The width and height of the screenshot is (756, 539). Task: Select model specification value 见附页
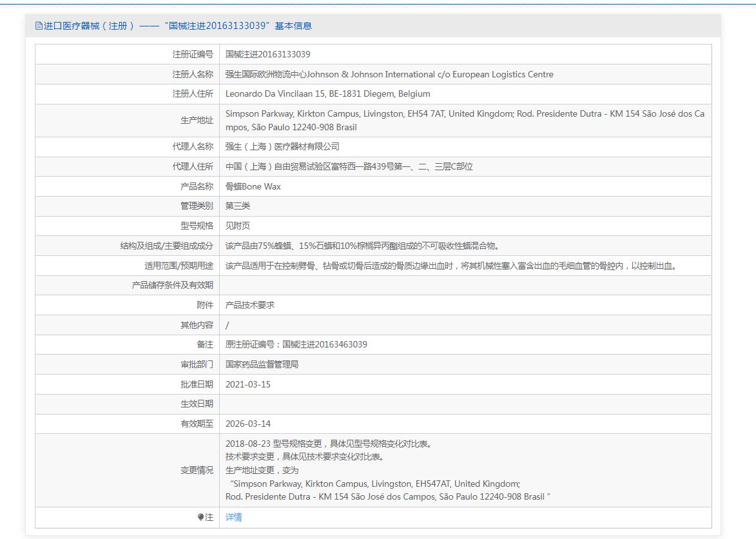(238, 226)
